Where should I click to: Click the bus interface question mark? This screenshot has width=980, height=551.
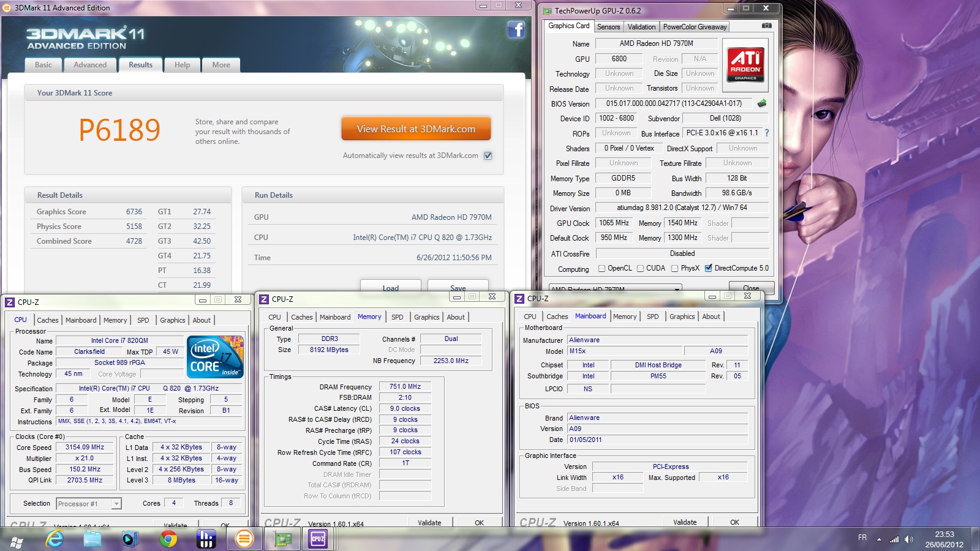click(x=766, y=133)
